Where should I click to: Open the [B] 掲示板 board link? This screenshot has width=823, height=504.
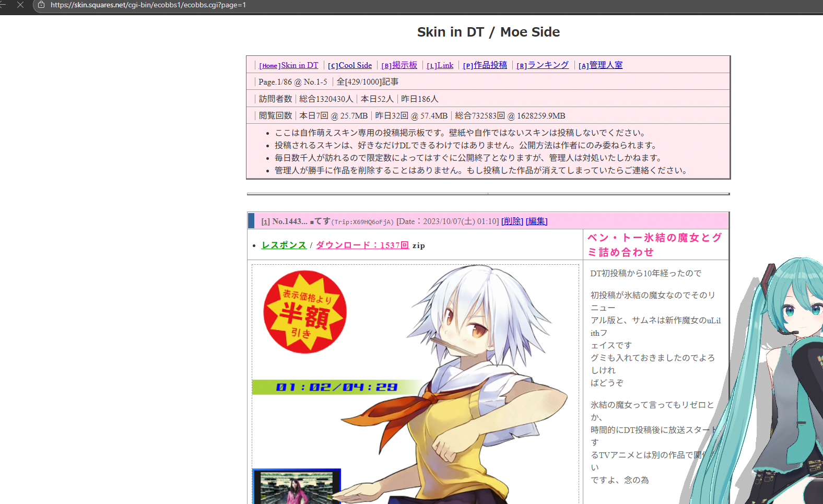click(x=399, y=65)
